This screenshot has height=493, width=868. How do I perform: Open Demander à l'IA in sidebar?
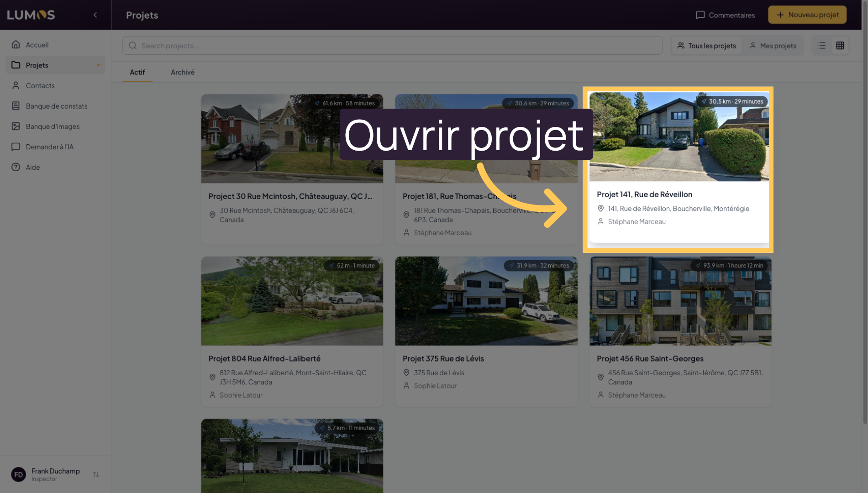pyautogui.click(x=55, y=147)
